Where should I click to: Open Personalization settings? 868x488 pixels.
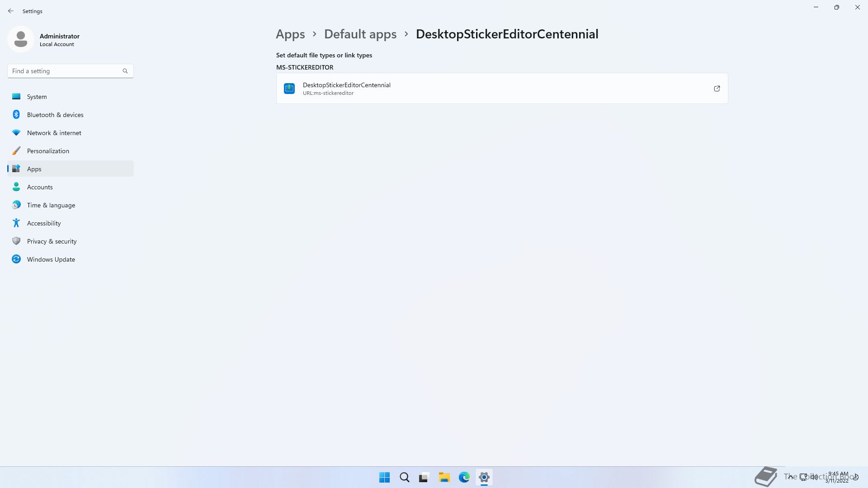[71, 151]
